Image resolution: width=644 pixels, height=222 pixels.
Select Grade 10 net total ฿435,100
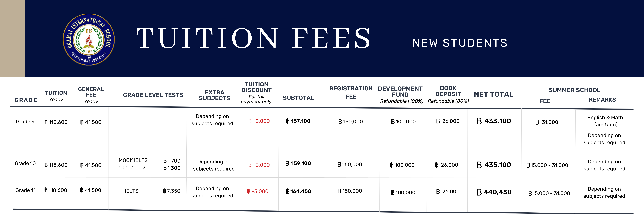[x=494, y=165]
